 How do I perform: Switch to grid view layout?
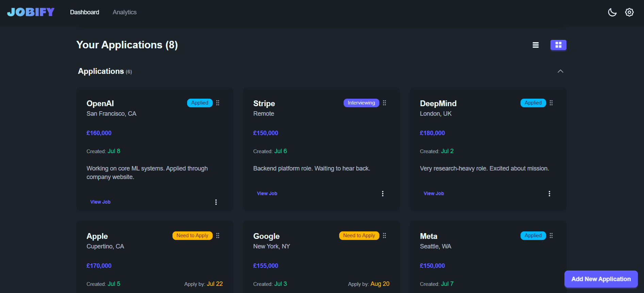pyautogui.click(x=558, y=45)
